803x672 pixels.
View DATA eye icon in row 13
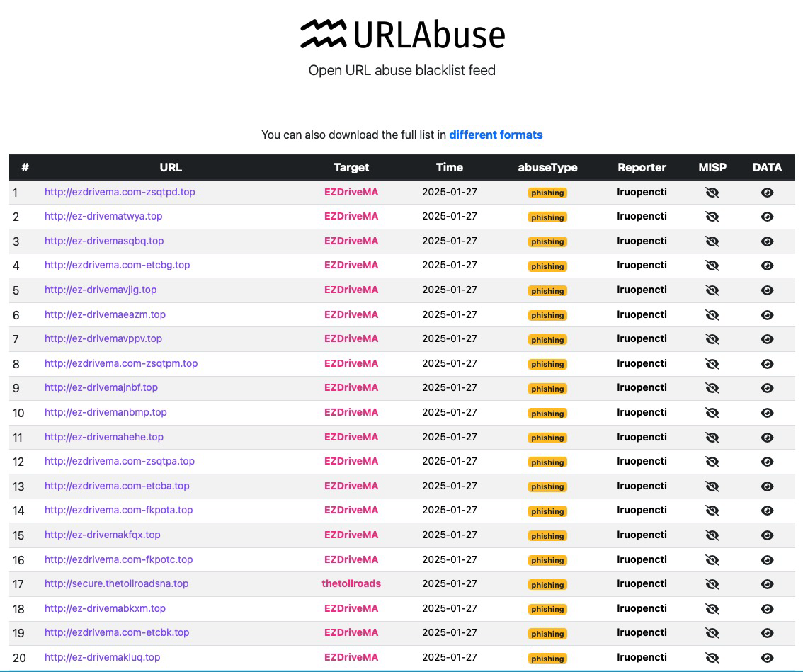767,486
